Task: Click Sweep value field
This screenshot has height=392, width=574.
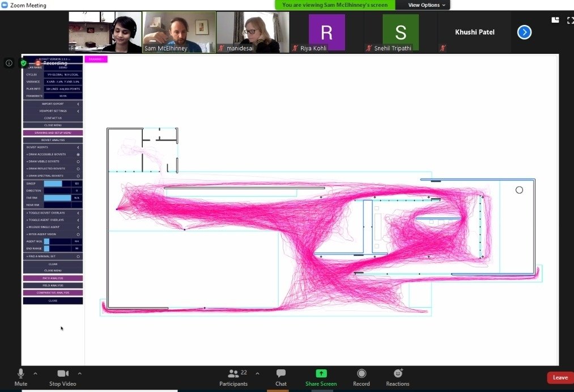Action: [77, 184]
